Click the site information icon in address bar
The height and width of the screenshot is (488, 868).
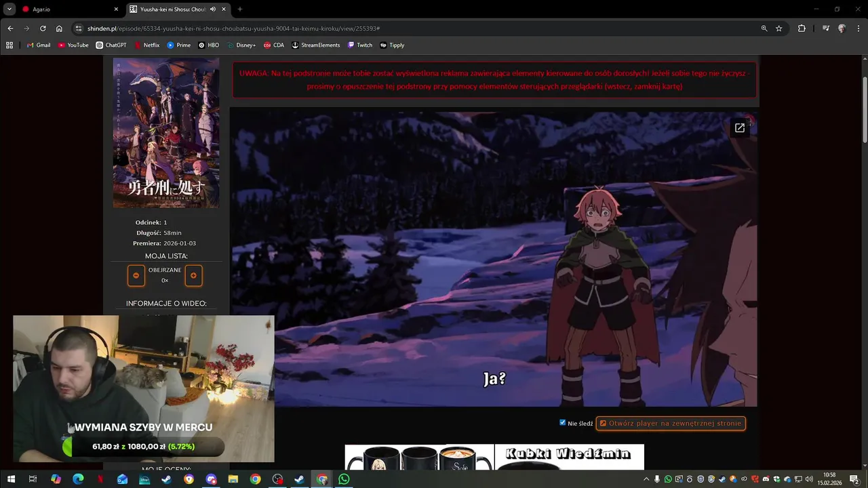[x=79, y=28]
